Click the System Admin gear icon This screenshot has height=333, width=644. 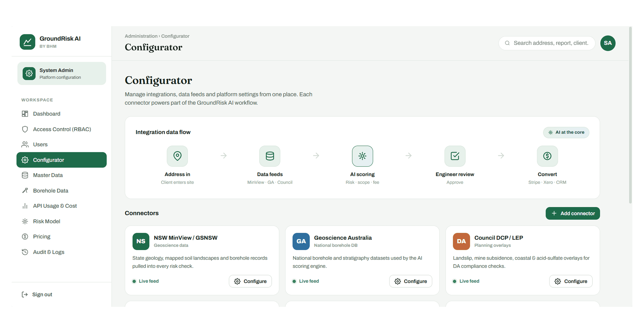pyautogui.click(x=29, y=73)
